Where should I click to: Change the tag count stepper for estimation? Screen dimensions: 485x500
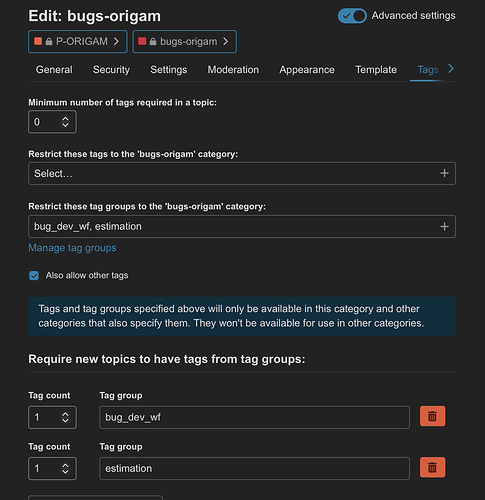click(x=65, y=469)
